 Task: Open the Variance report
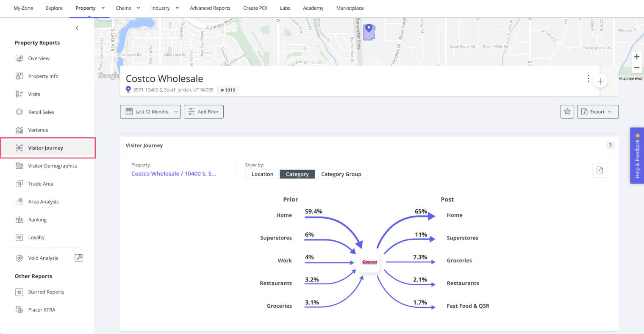pos(38,130)
